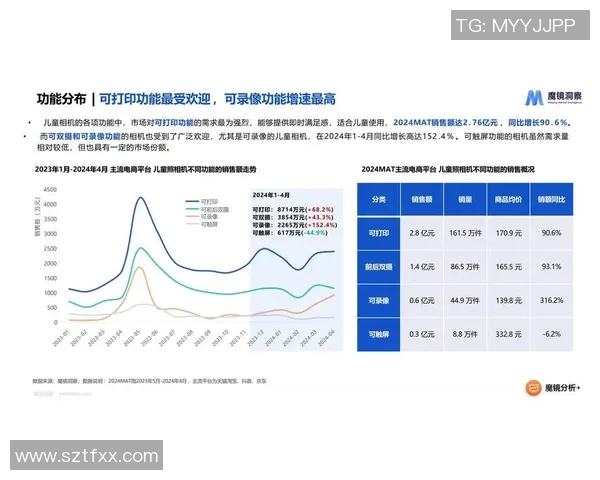Click the 2023-01 x-axis label

coord(61,338)
